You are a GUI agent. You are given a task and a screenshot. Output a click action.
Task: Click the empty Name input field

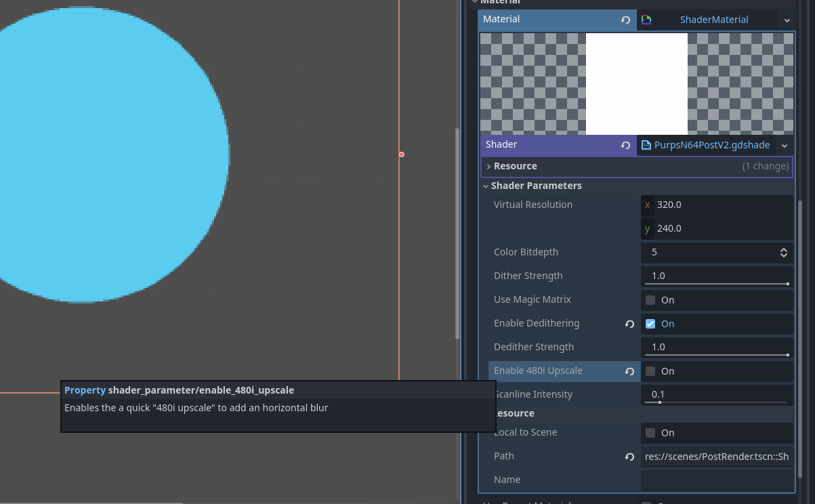click(717, 480)
